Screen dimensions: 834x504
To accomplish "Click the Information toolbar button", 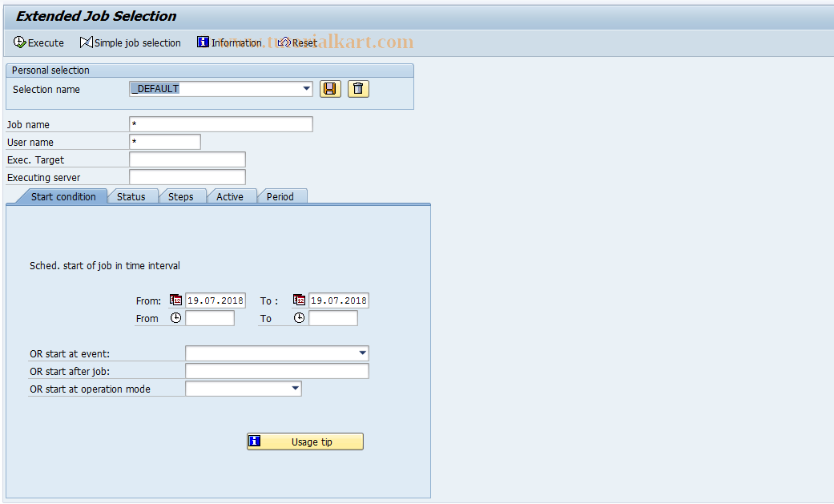I will pos(229,42).
